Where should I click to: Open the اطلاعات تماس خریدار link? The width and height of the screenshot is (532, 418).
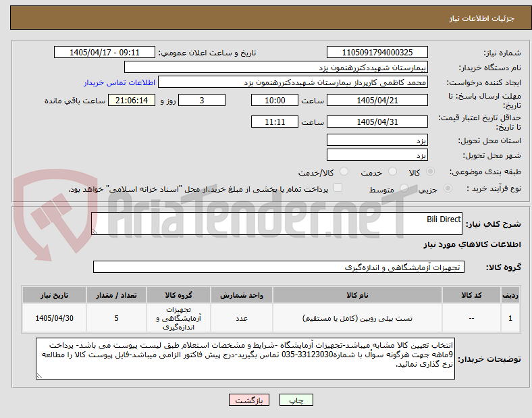pyautogui.click(x=119, y=82)
